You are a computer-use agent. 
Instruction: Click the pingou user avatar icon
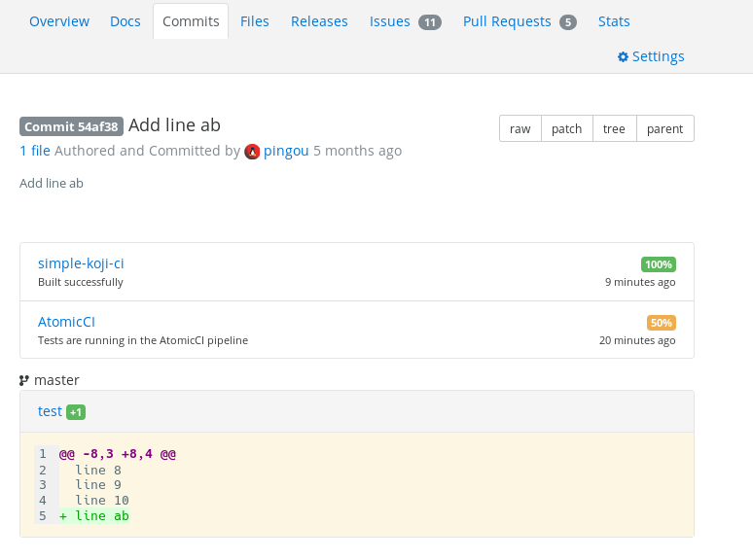(x=252, y=152)
